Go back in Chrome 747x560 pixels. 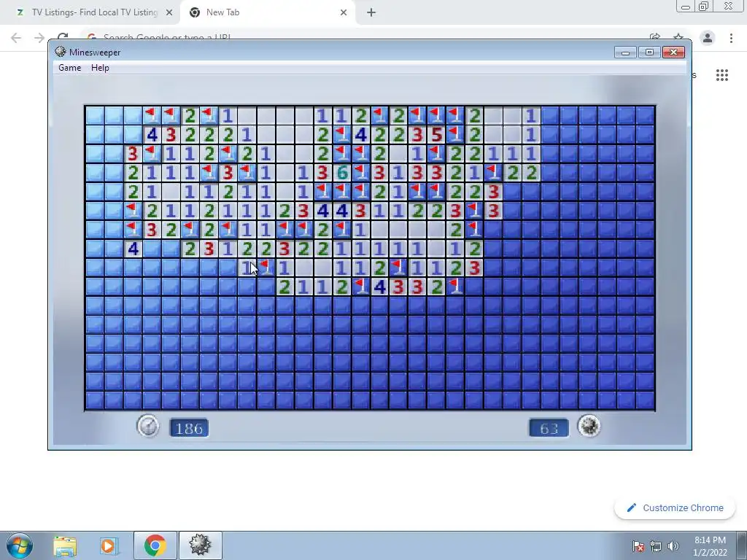pyautogui.click(x=16, y=38)
